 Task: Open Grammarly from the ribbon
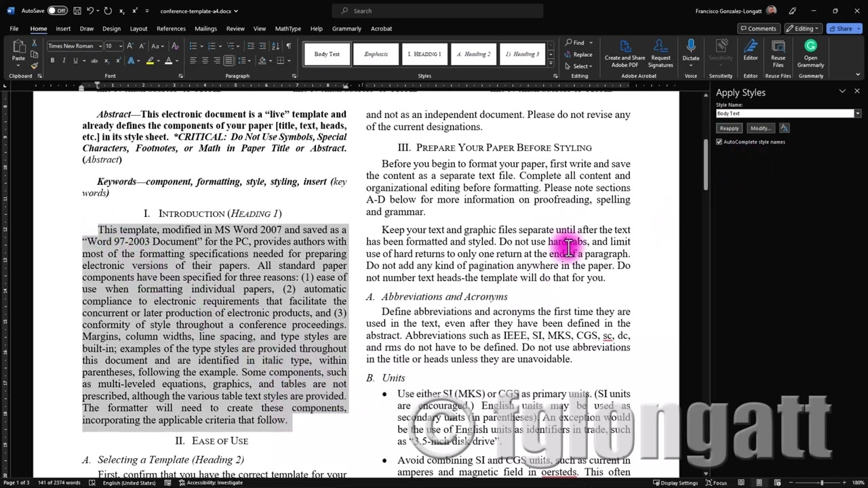(x=810, y=54)
